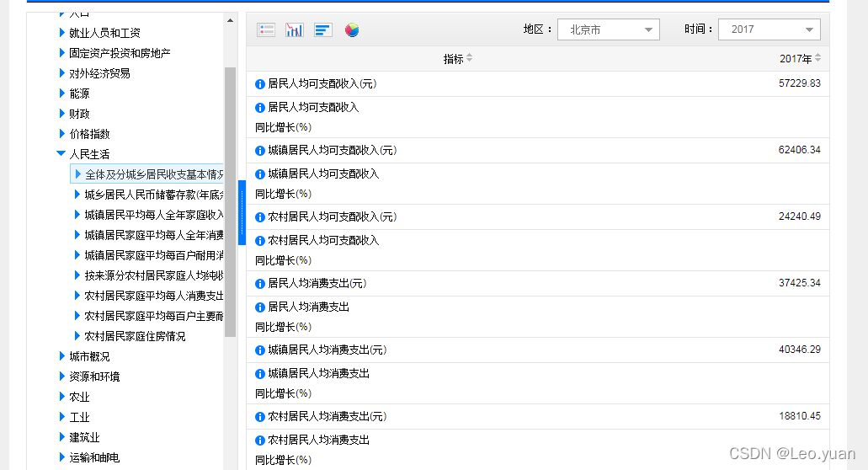Viewport: 868px width, 470px height.
Task: Switch to the list table view icon
Action: tap(266, 29)
